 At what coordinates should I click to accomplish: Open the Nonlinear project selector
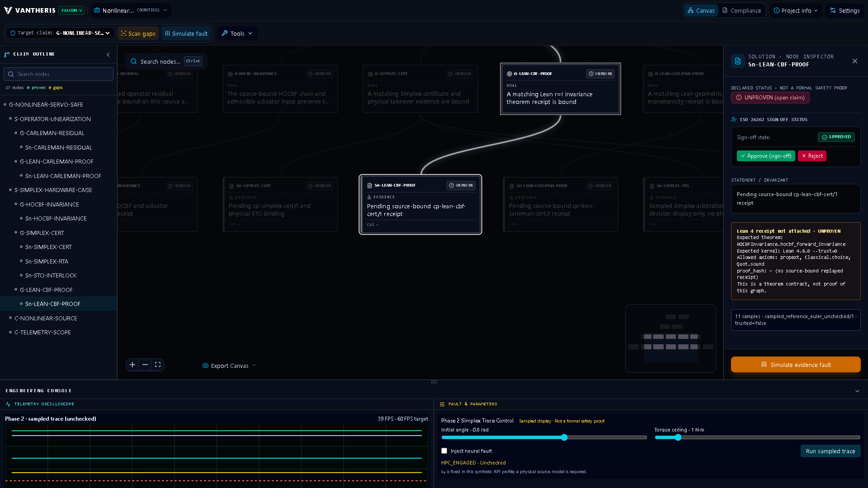[131, 10]
